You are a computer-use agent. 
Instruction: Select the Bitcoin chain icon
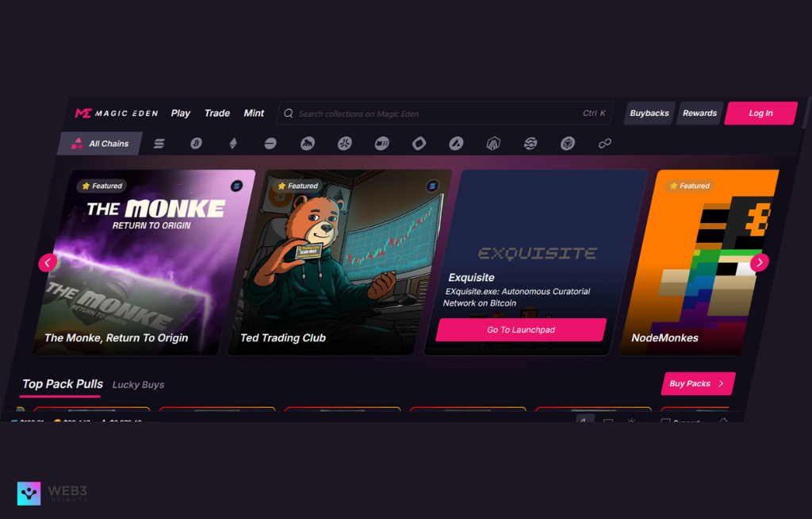click(196, 144)
